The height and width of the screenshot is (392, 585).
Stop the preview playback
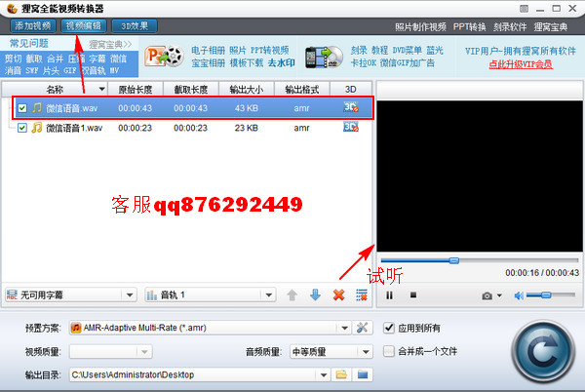pos(413,295)
